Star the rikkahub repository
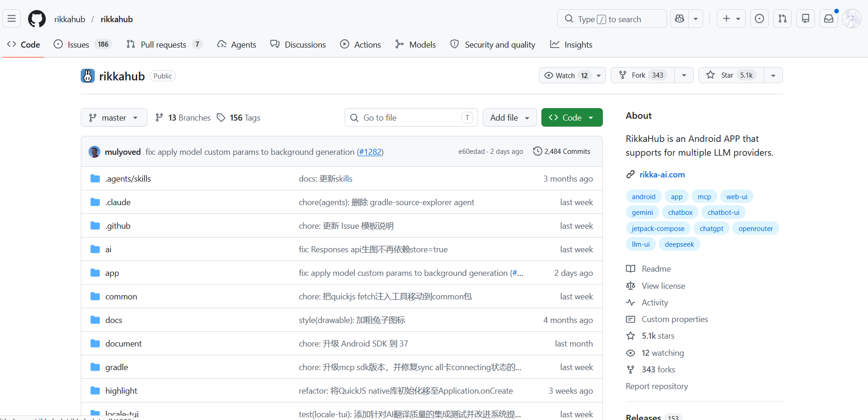This screenshot has height=420, width=868. 731,75
